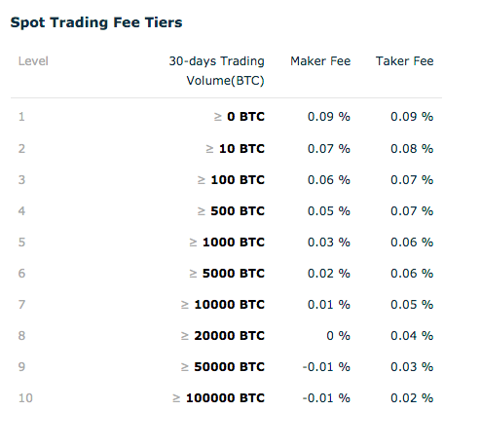
Task: Click level 2 taker fee 0.08 %
Action: (x=412, y=149)
